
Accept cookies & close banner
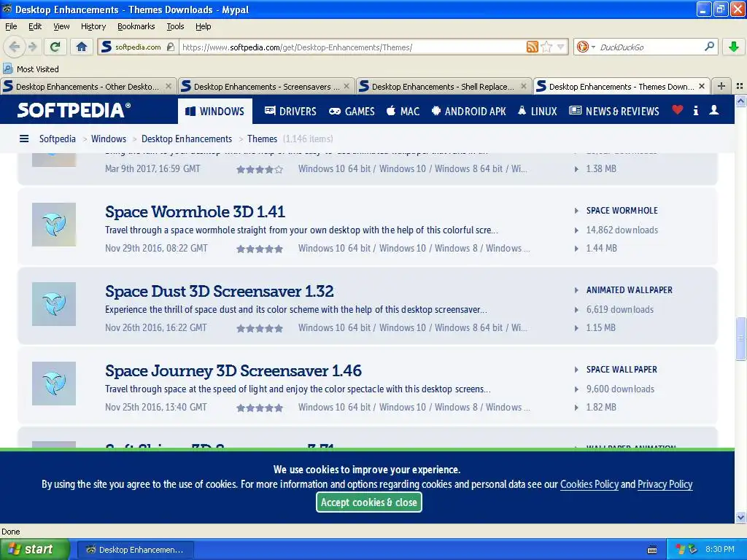(368, 502)
